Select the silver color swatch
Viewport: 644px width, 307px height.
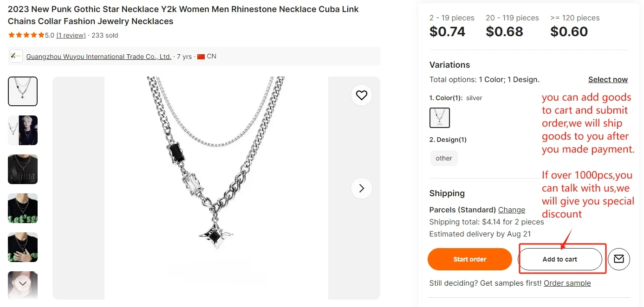coord(439,118)
